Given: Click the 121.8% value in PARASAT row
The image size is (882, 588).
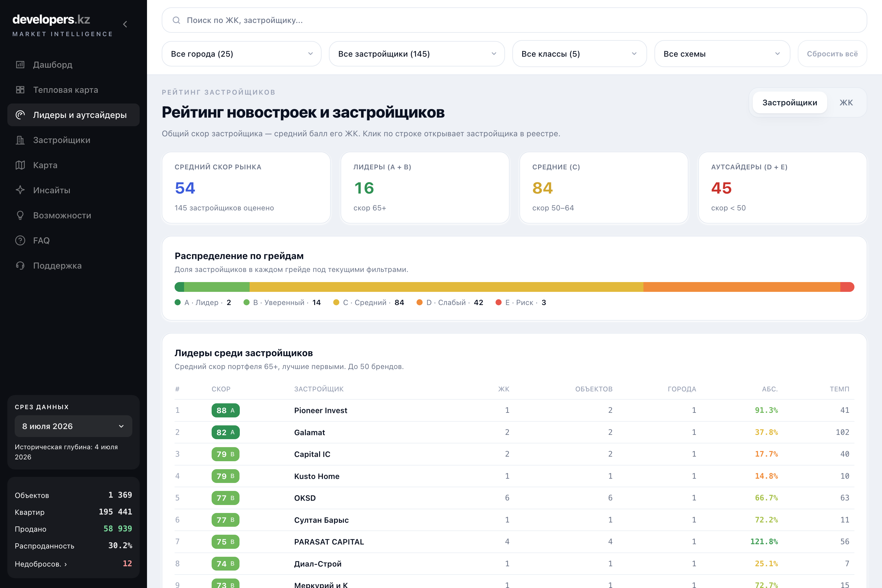Looking at the screenshot, I should [764, 541].
